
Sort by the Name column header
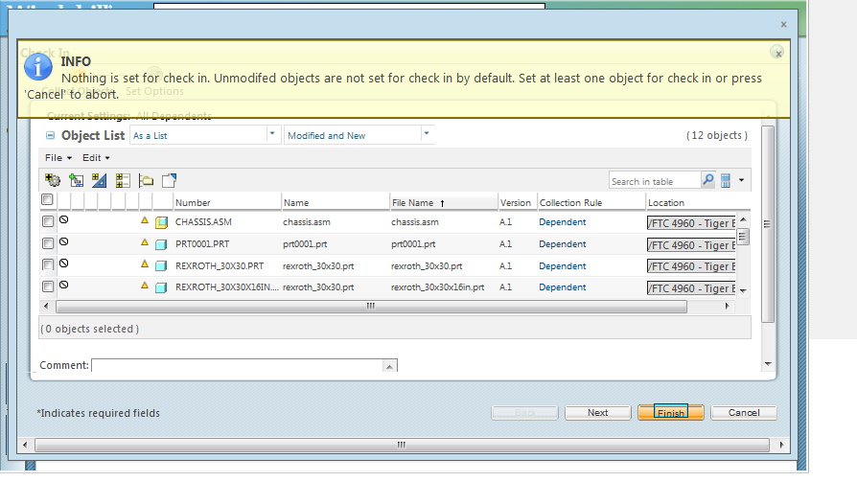(x=296, y=202)
